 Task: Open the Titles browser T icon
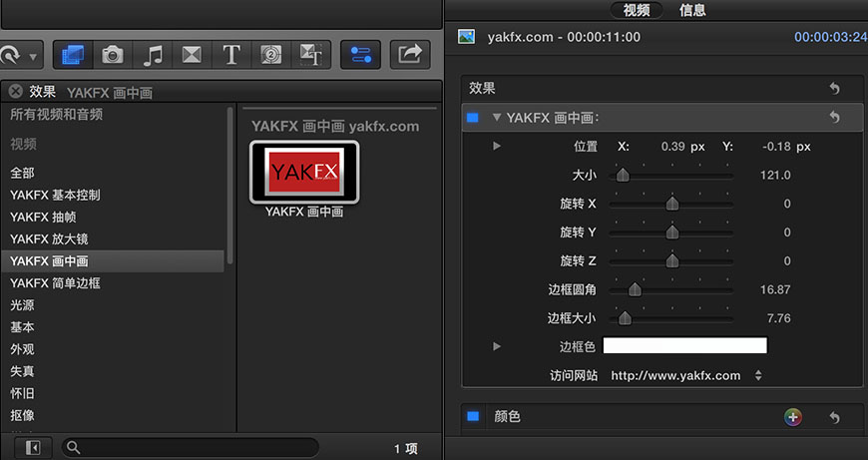(x=231, y=55)
